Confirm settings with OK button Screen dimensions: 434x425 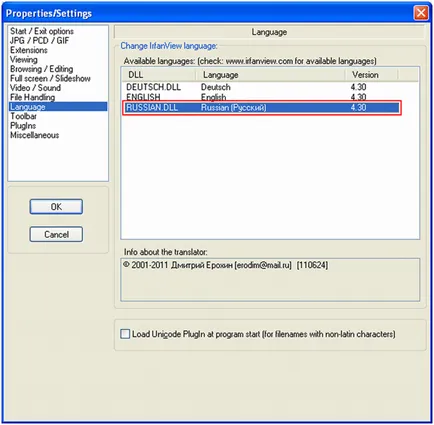click(56, 207)
